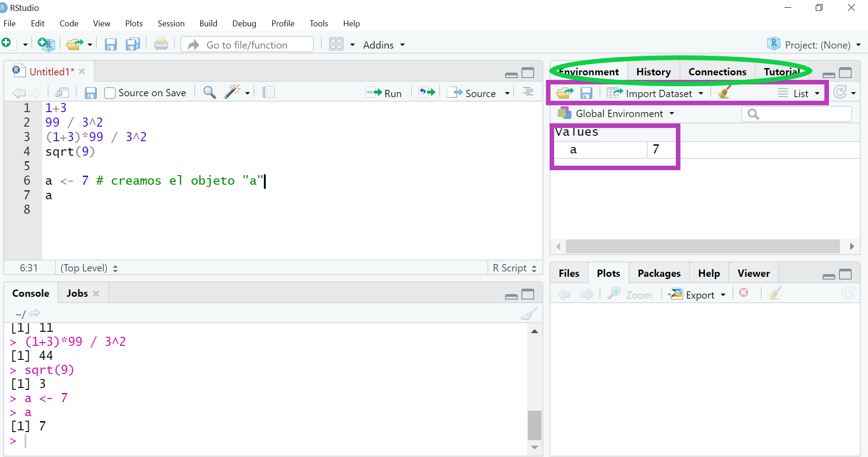
Task: Switch to the Packages tab
Action: point(659,273)
